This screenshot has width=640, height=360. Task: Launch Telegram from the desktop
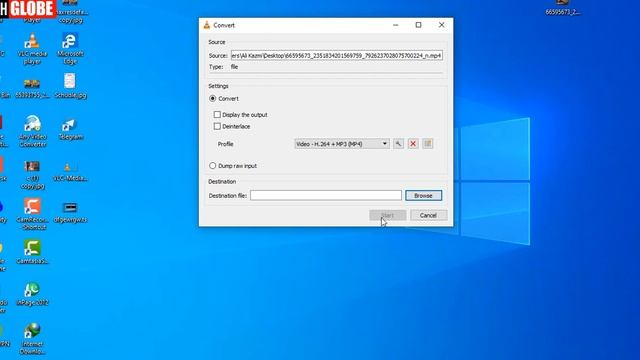tap(70, 129)
